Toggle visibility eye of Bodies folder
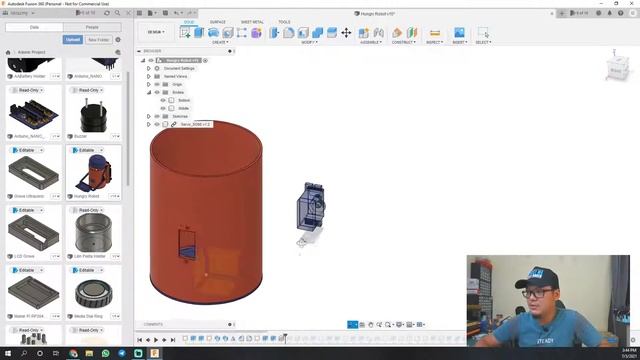Viewport: 640px width, 360px height. point(157,92)
